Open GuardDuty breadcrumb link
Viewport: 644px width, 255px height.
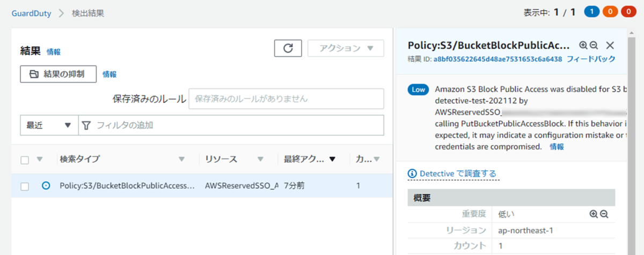coord(32,13)
